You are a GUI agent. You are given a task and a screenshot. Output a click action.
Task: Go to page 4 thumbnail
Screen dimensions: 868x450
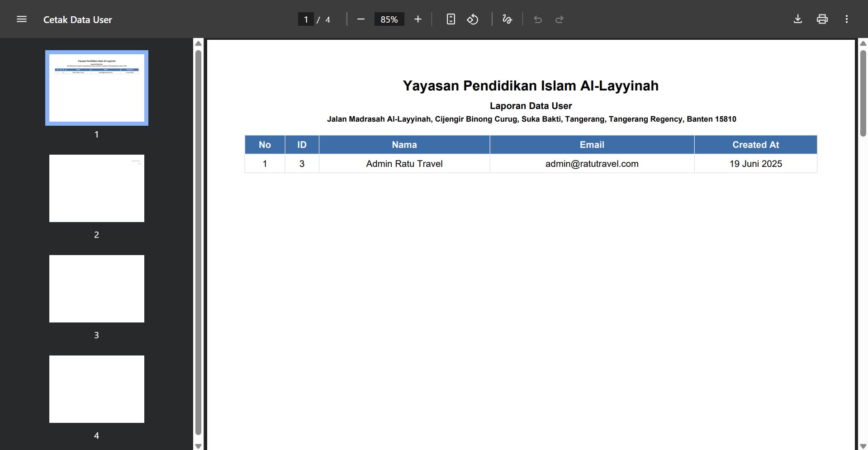click(x=97, y=389)
